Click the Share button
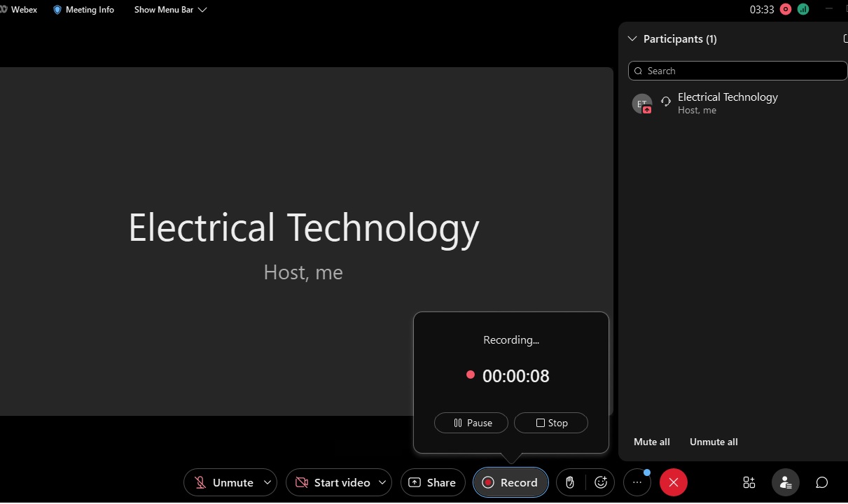This screenshot has width=848, height=504. [433, 482]
